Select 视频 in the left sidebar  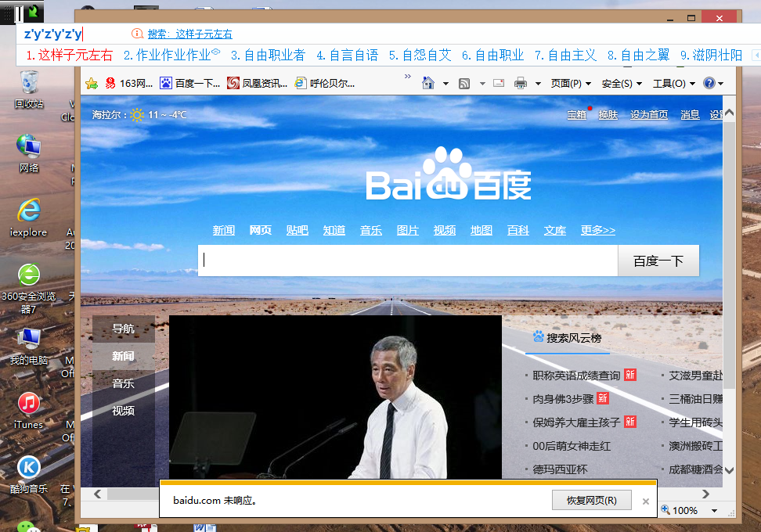124,411
